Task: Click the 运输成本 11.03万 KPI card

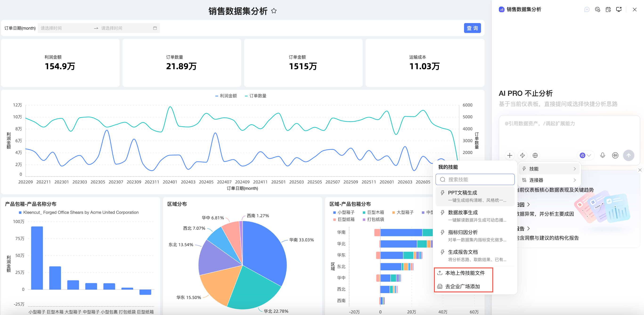Action: tap(425, 63)
